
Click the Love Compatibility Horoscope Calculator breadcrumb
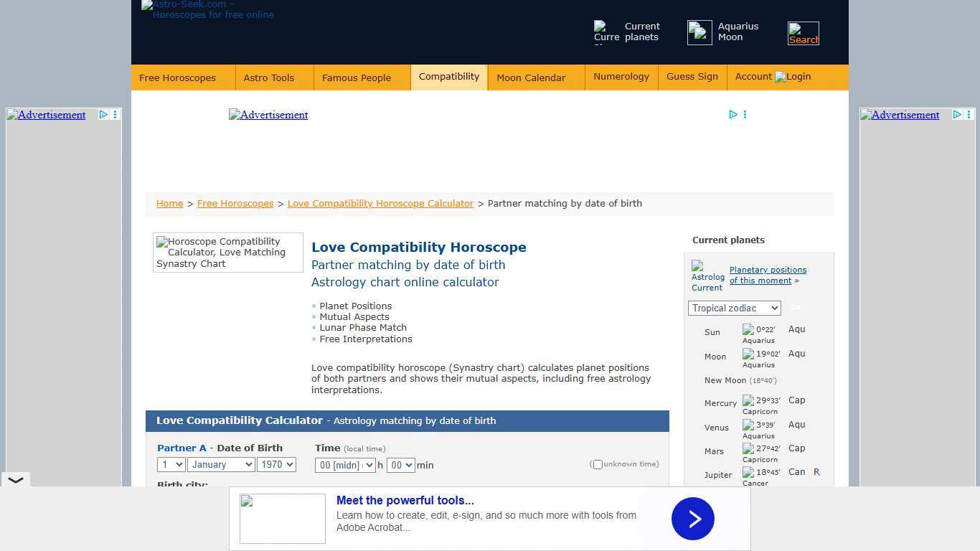[x=380, y=203]
